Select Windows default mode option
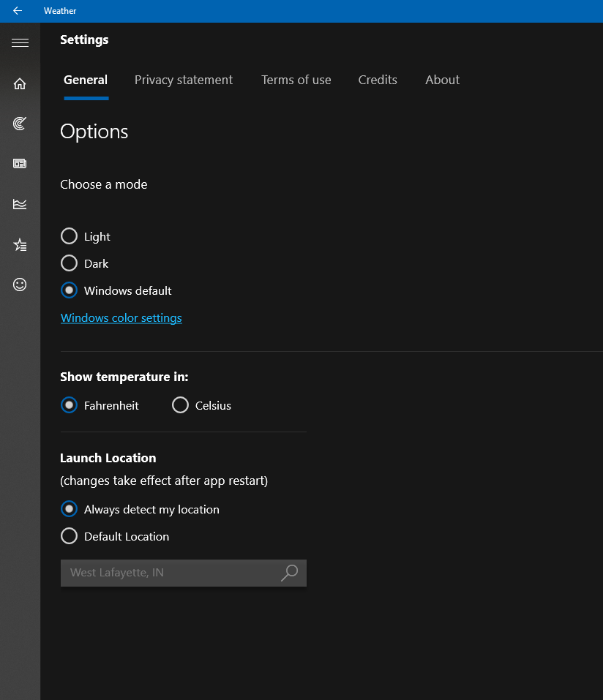Image resolution: width=603 pixels, height=700 pixels. tap(70, 290)
